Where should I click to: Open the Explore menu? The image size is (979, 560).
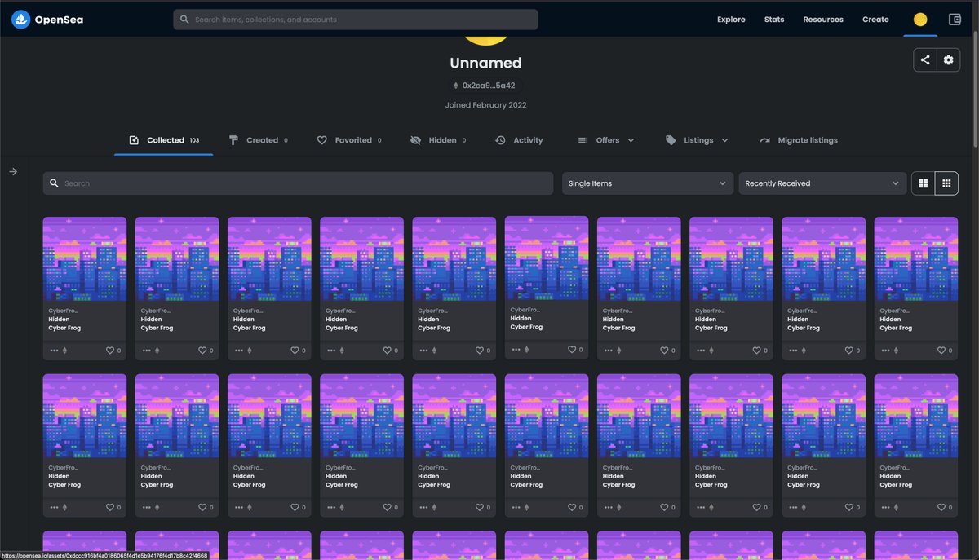click(x=731, y=20)
